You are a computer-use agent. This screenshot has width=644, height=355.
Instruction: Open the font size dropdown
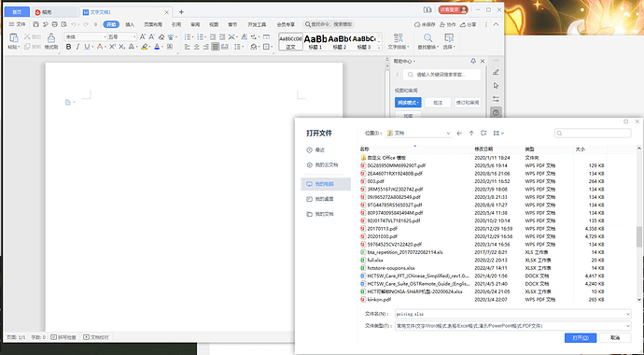134,37
